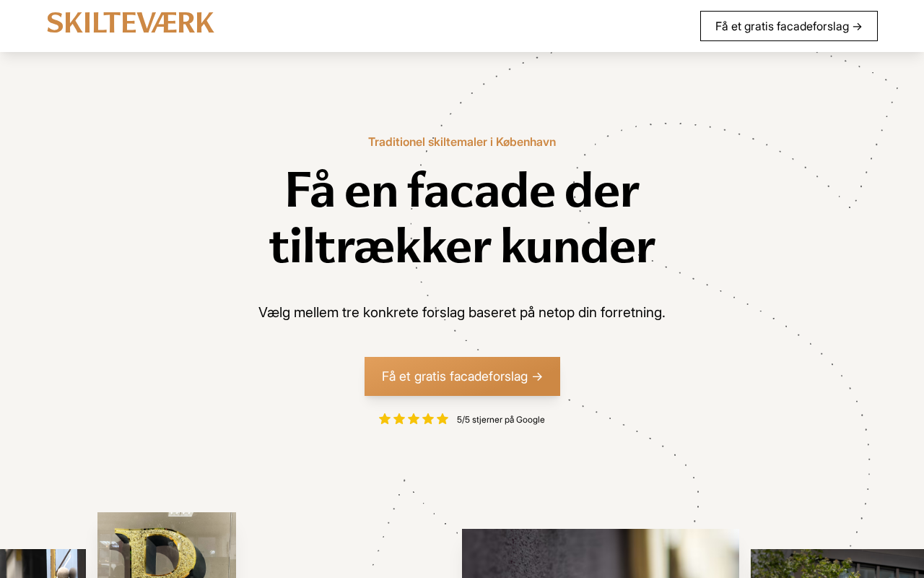
Task: Click the first yellow rating star
Action: pos(385,419)
